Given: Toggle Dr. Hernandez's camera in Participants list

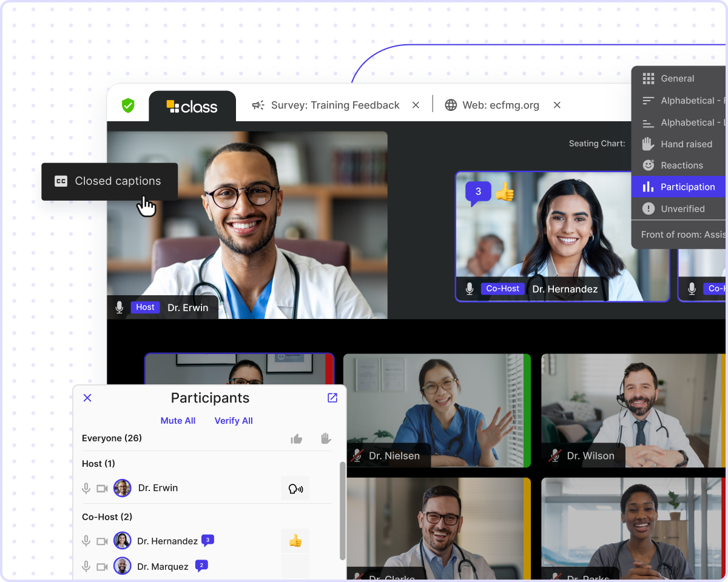Looking at the screenshot, I should click(x=102, y=541).
